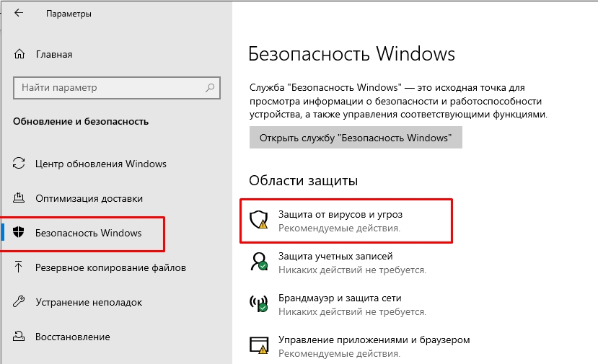Click the Troubleshoot wrench icon
This screenshot has height=364, width=598.
[x=19, y=302]
